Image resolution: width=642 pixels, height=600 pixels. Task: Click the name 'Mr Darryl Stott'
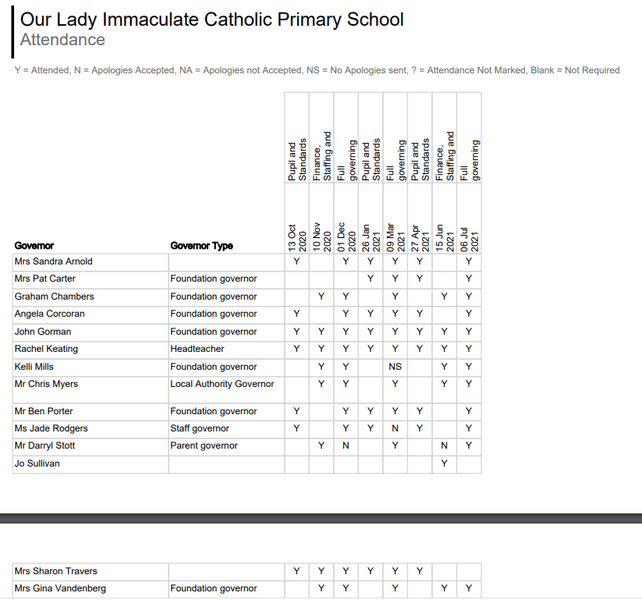coord(45,446)
